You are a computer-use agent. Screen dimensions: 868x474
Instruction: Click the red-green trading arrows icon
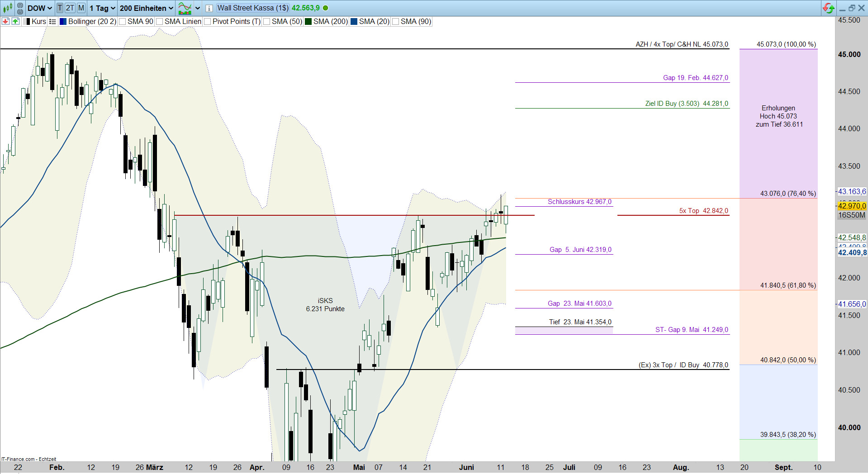(828, 8)
